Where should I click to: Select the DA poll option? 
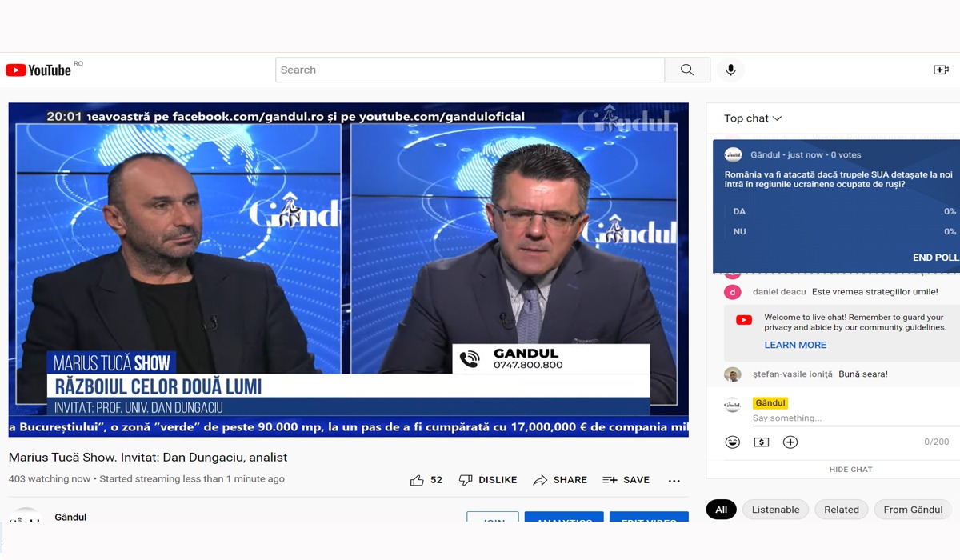[x=840, y=212]
